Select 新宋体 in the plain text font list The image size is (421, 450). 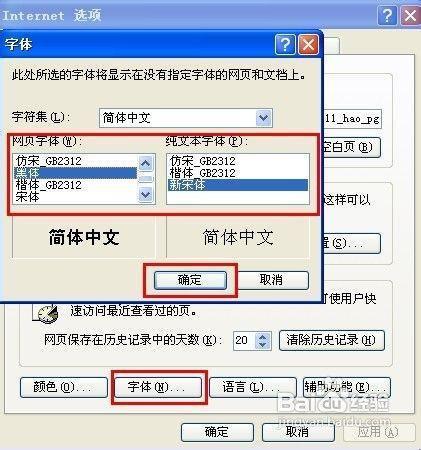click(238, 185)
